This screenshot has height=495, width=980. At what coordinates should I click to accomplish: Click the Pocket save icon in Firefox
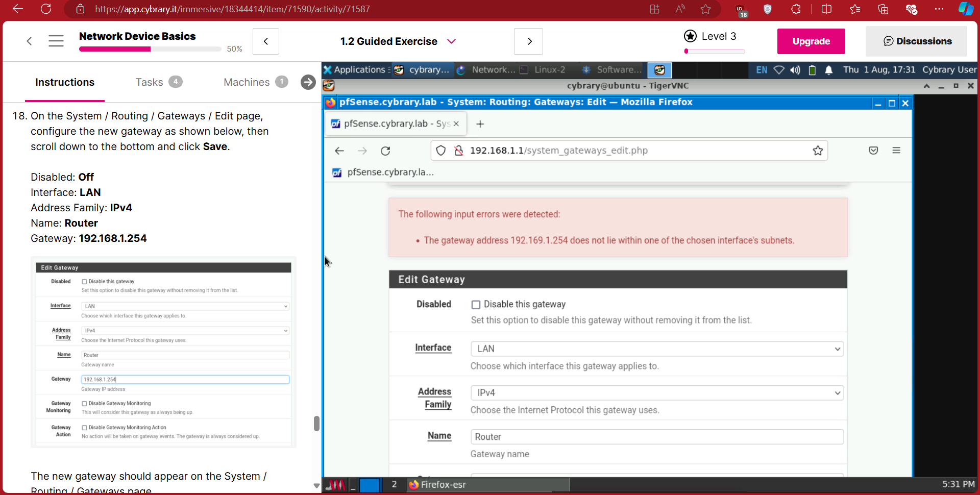[x=873, y=151]
